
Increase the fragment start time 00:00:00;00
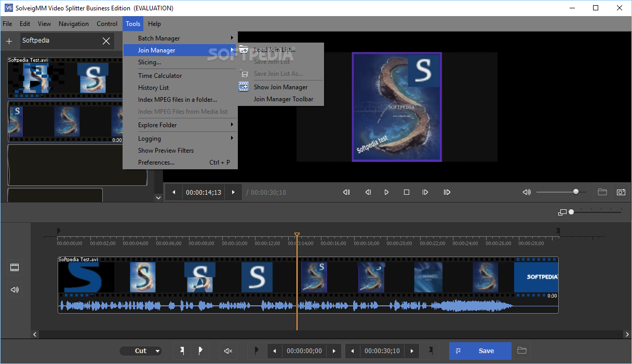[x=334, y=351]
